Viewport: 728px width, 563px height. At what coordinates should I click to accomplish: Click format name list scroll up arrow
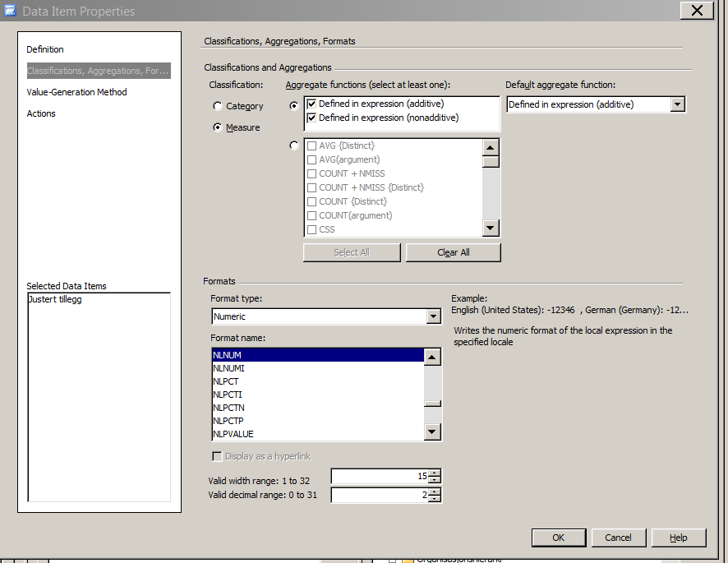(x=431, y=357)
